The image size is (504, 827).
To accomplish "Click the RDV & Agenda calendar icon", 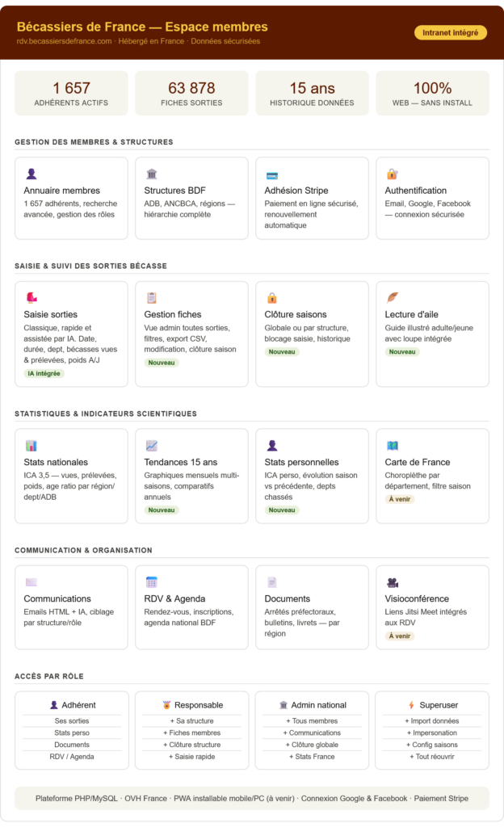I will pos(152,582).
